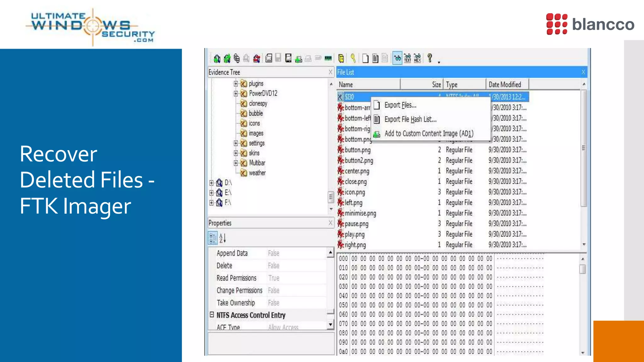Screen dimensions: 644x362
Task: Toggle Categorized view in Properties pane
Action: tap(213, 238)
